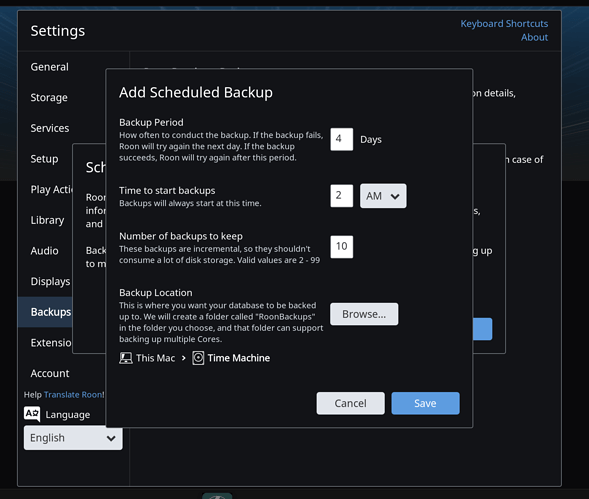Click the 'Time to start backups' heading
The height and width of the screenshot is (499, 589).
[167, 191]
